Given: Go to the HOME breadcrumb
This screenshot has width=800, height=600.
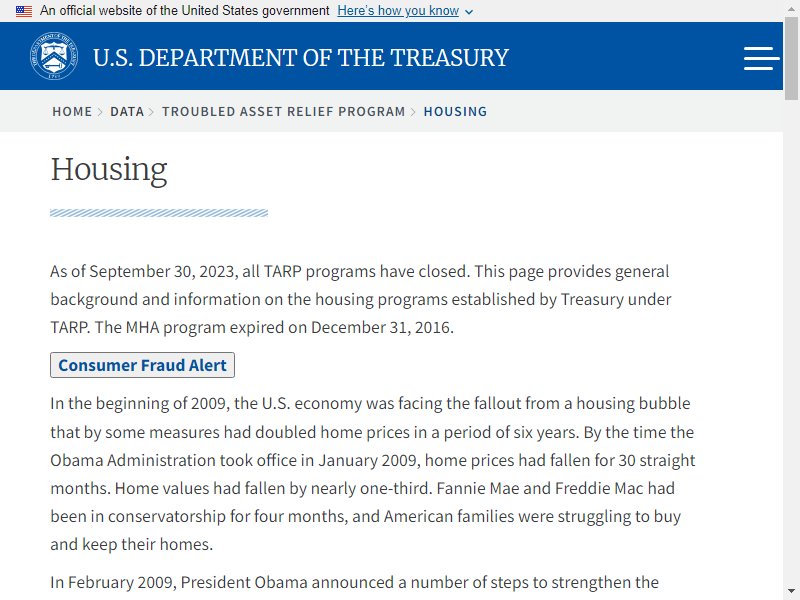Looking at the screenshot, I should click(x=72, y=111).
